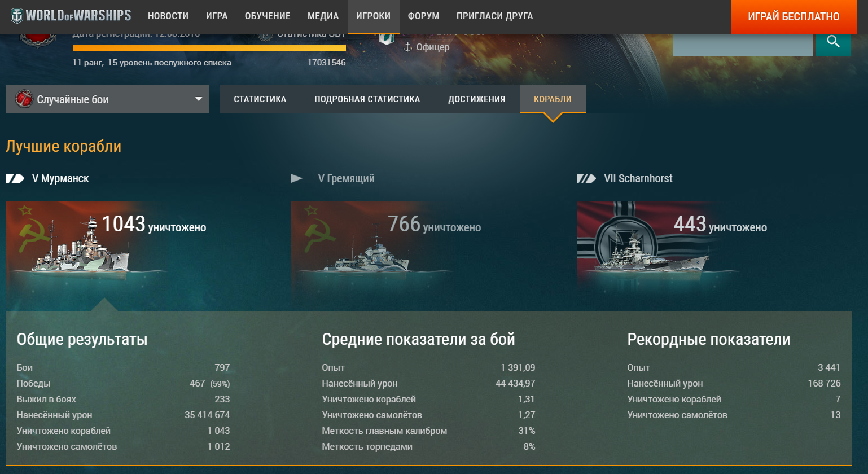Click the cruiser class icon beside Мурманск
This screenshot has height=474, width=868.
tap(15, 178)
